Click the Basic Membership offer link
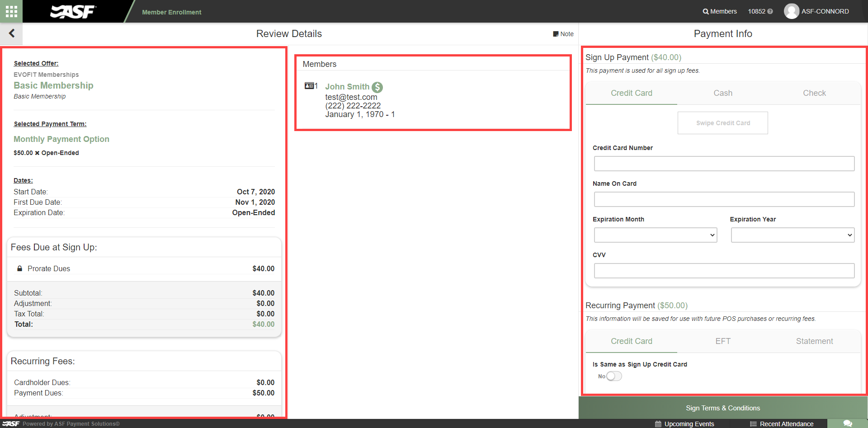This screenshot has width=868, height=428. click(x=53, y=85)
